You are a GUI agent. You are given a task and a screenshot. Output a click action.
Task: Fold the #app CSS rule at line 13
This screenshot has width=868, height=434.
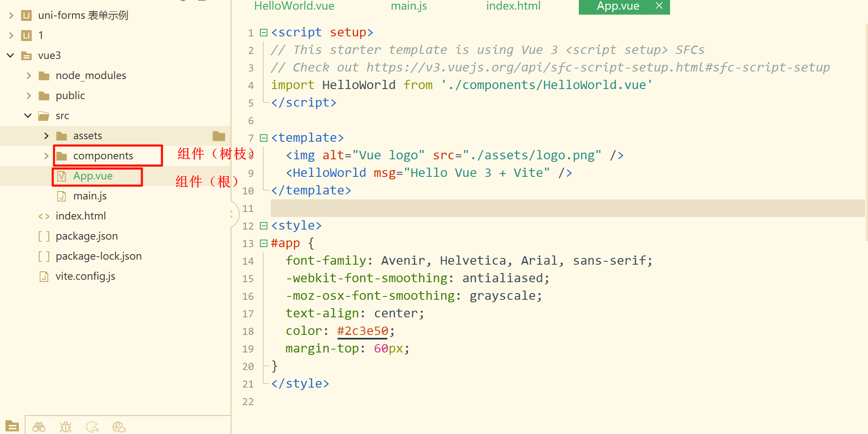(264, 243)
